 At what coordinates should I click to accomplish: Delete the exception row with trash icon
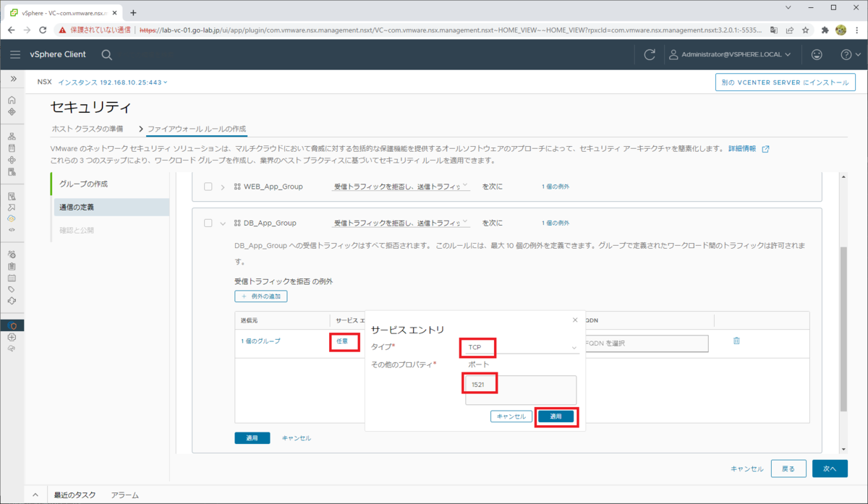click(736, 341)
